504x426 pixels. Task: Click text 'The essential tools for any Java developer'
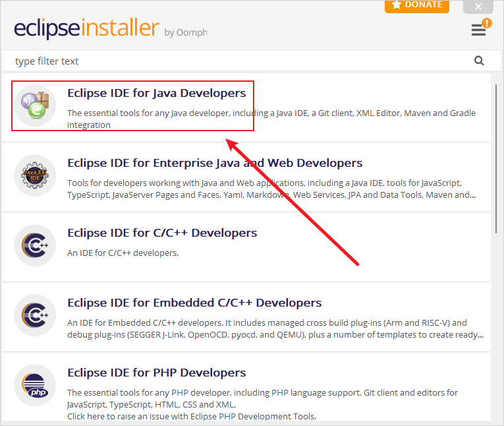click(148, 113)
